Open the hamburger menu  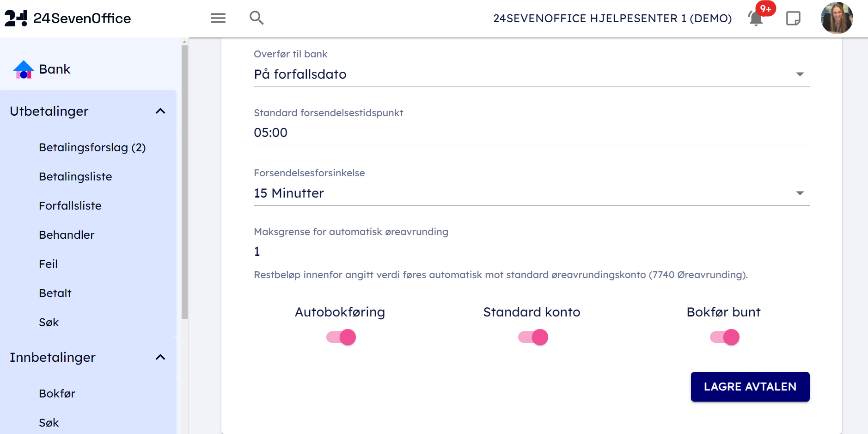point(218,18)
